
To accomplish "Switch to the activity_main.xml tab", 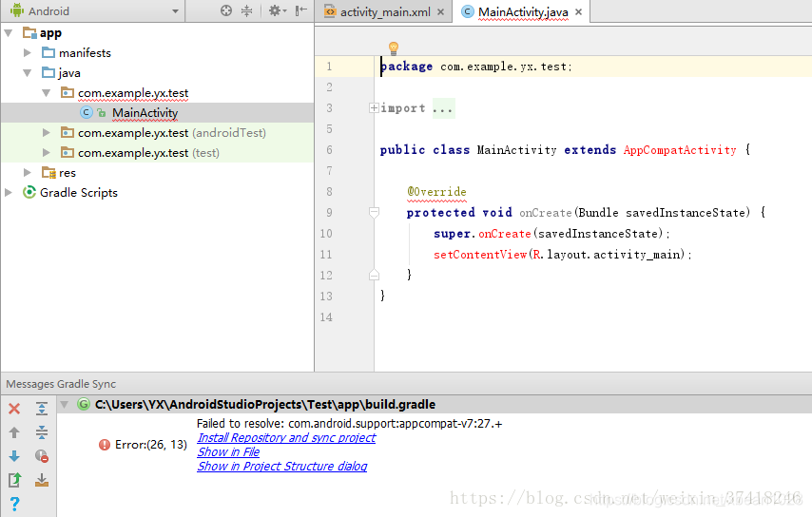I will coord(385,12).
